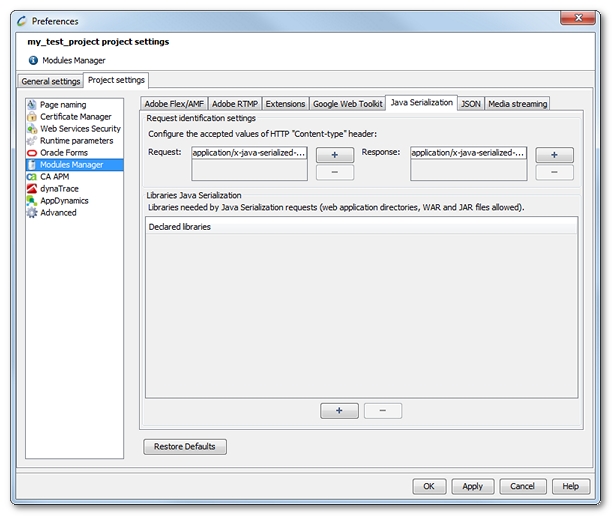Click the CA APM icon
612x516 pixels.
coord(32,177)
